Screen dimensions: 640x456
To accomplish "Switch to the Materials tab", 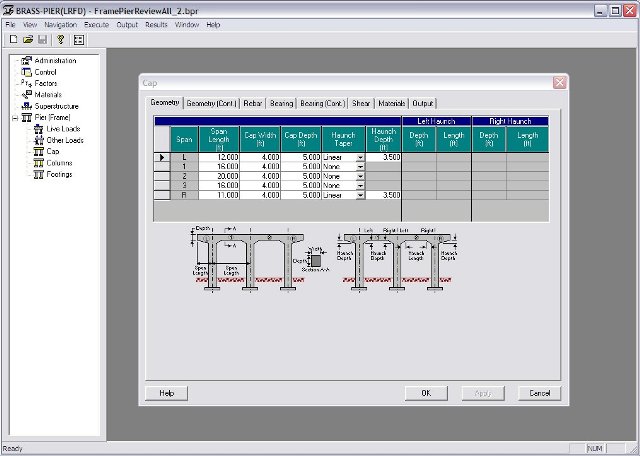I will tap(391, 104).
